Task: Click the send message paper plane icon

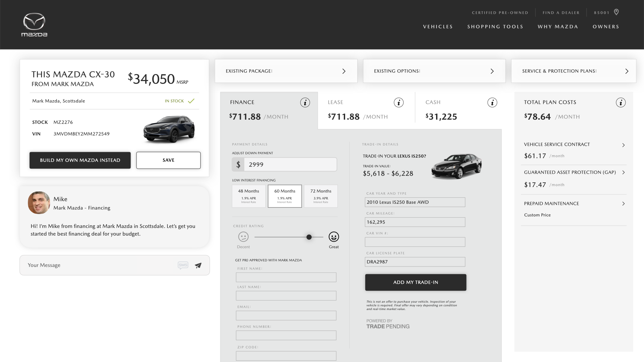Action: (198, 265)
